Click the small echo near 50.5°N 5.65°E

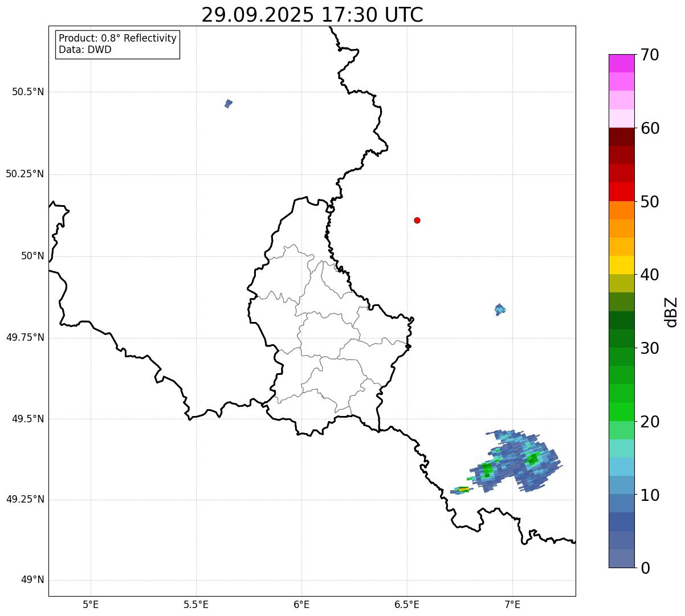point(229,103)
